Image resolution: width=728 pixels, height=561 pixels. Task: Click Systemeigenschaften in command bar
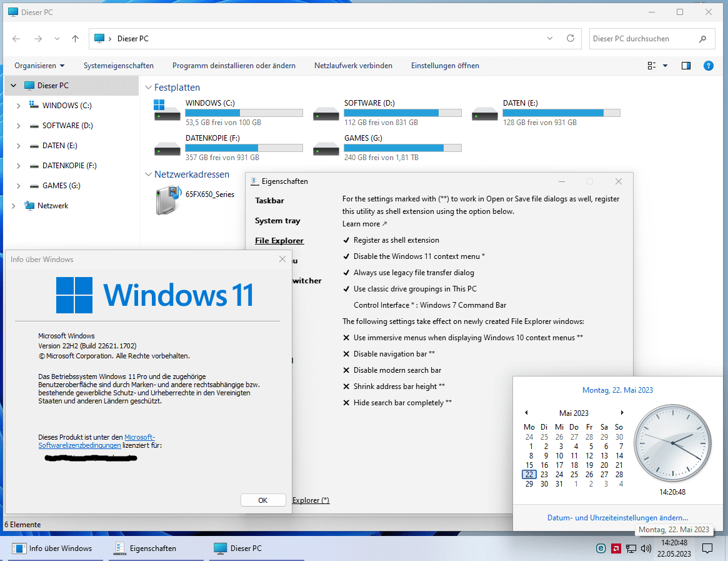coord(118,66)
